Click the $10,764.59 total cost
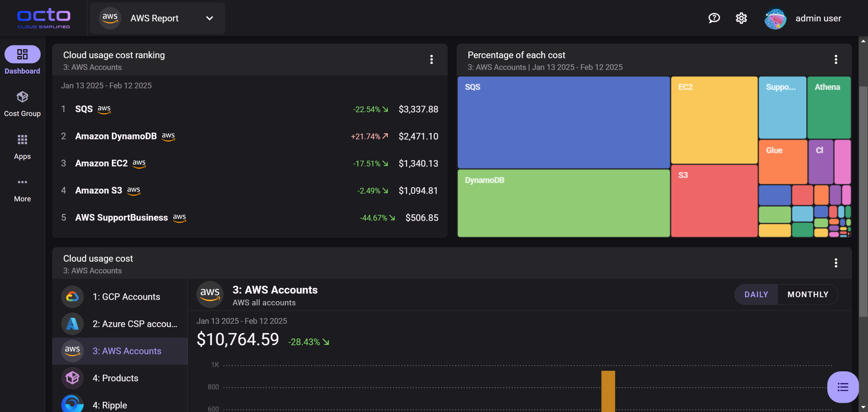This screenshot has height=412, width=868. pyautogui.click(x=238, y=339)
